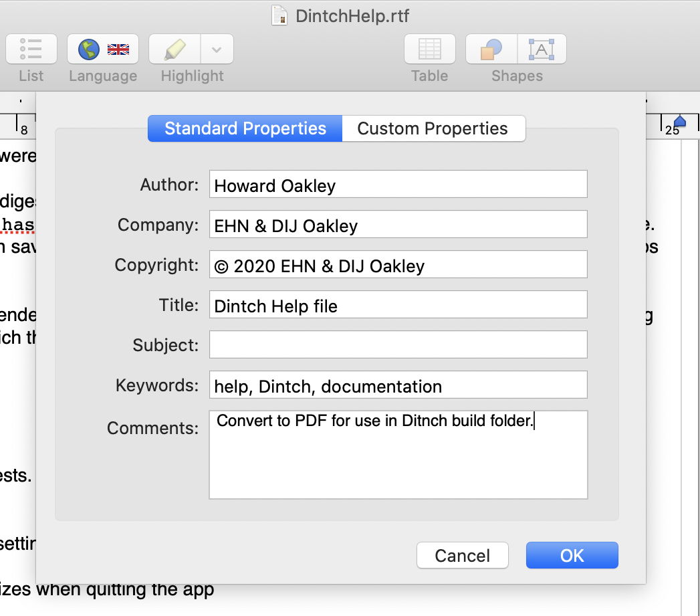Apply the Highlight marker tool
The height and width of the screenshot is (616, 700).
[175, 49]
